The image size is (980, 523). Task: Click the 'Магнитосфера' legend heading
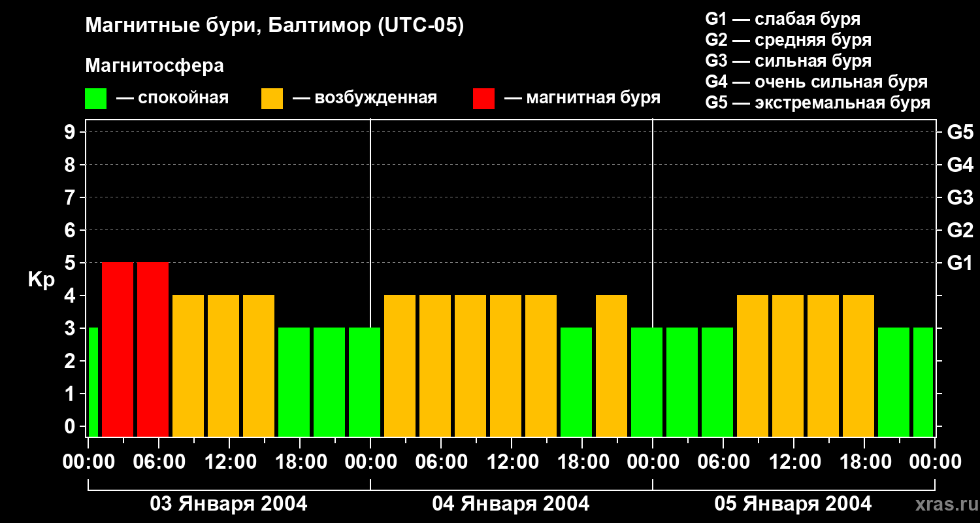(x=154, y=66)
